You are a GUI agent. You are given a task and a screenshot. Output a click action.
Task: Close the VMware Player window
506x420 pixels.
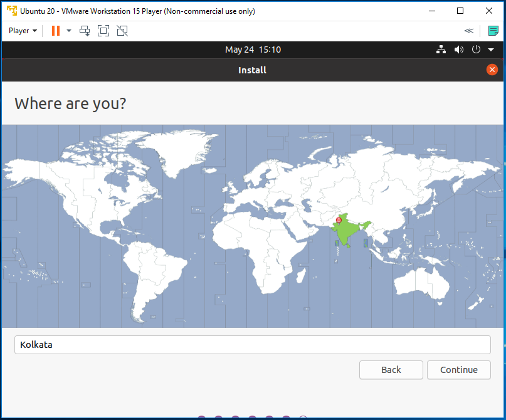coord(489,11)
